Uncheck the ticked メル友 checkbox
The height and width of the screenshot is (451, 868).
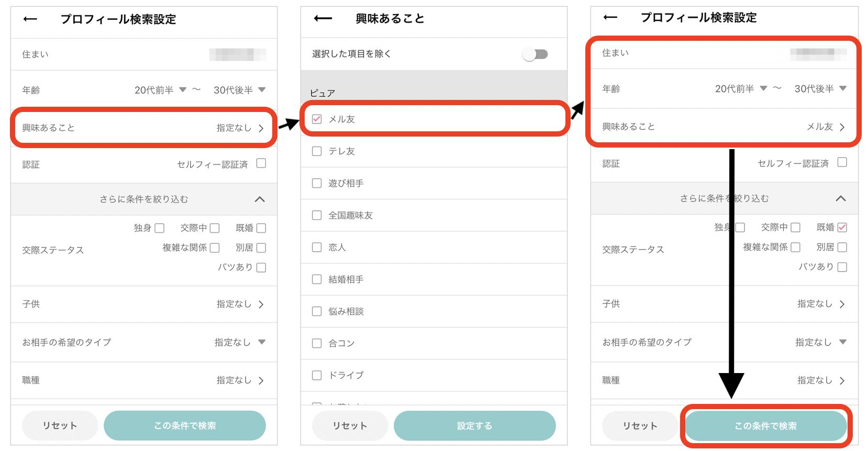pos(317,119)
